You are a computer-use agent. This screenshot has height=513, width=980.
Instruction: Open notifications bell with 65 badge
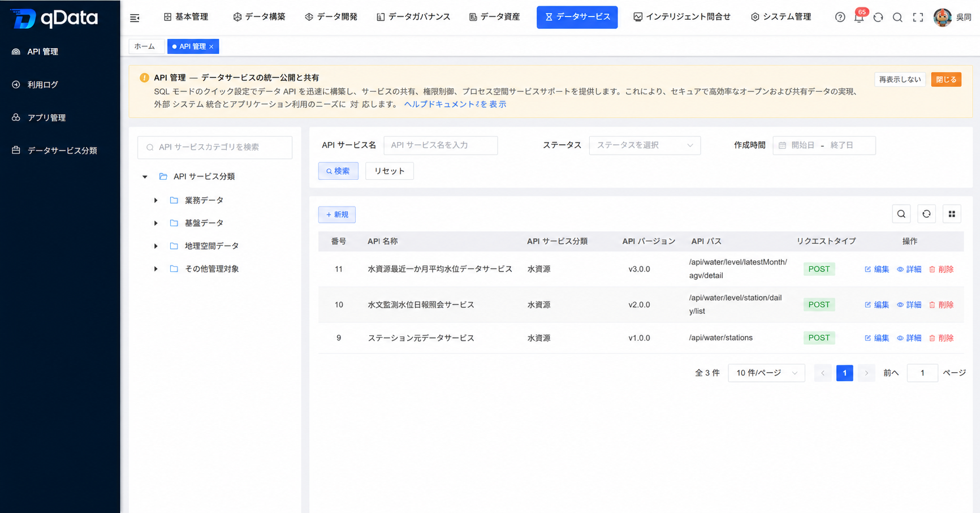[859, 18]
